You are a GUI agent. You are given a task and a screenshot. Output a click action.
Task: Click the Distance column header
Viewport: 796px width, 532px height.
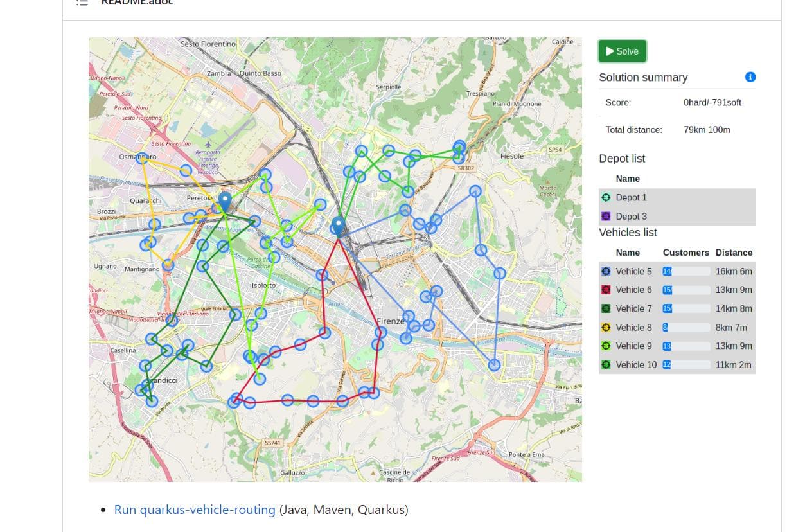coord(734,253)
